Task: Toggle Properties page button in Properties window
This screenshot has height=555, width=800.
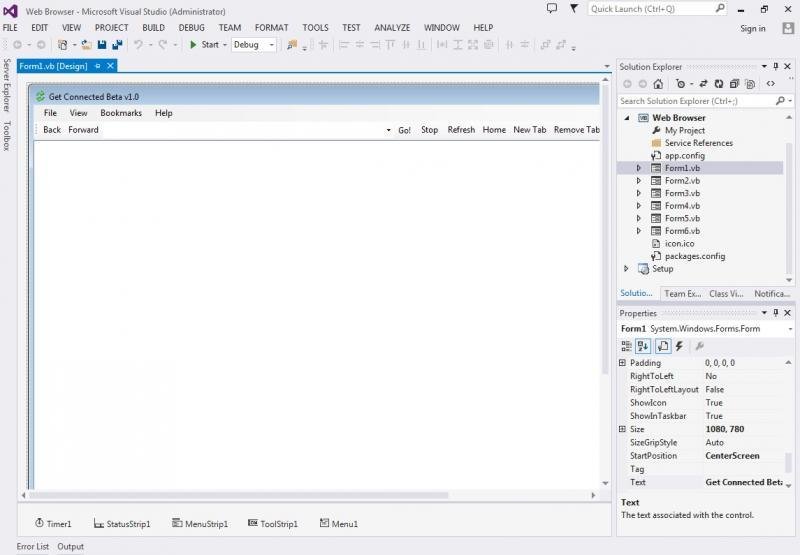Action: click(x=663, y=346)
